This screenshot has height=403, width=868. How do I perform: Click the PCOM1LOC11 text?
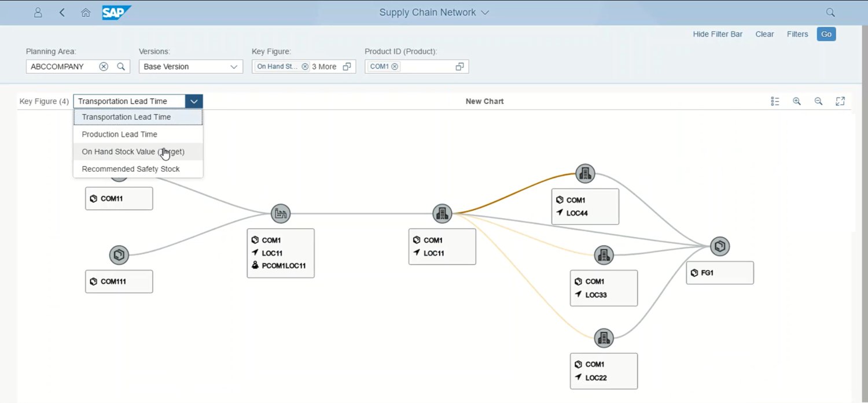(284, 266)
